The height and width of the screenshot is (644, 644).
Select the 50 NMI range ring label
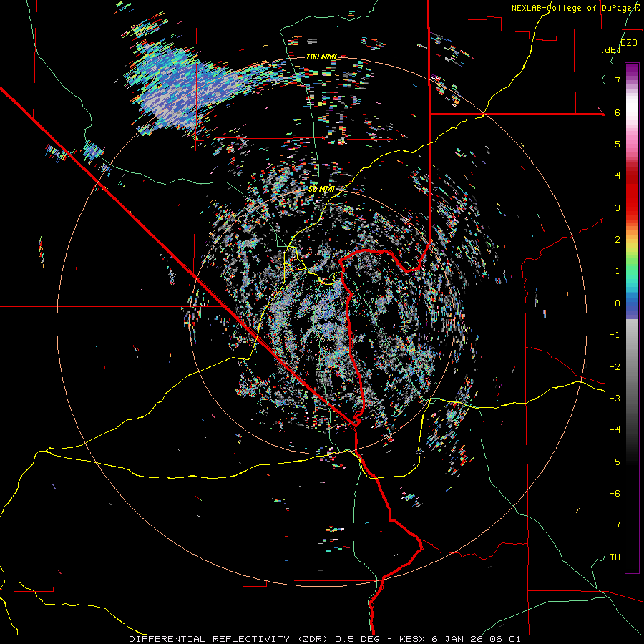click(x=321, y=189)
